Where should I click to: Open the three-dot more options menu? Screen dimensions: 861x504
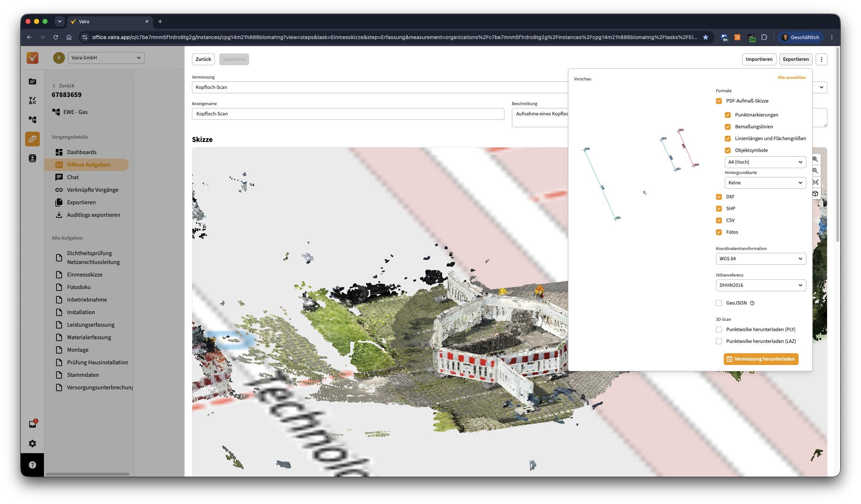coord(821,59)
